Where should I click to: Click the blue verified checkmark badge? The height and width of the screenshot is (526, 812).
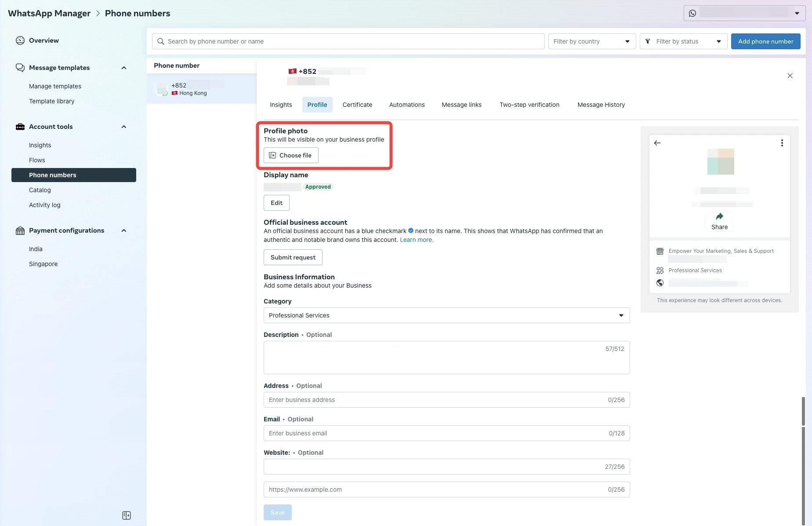411,230
